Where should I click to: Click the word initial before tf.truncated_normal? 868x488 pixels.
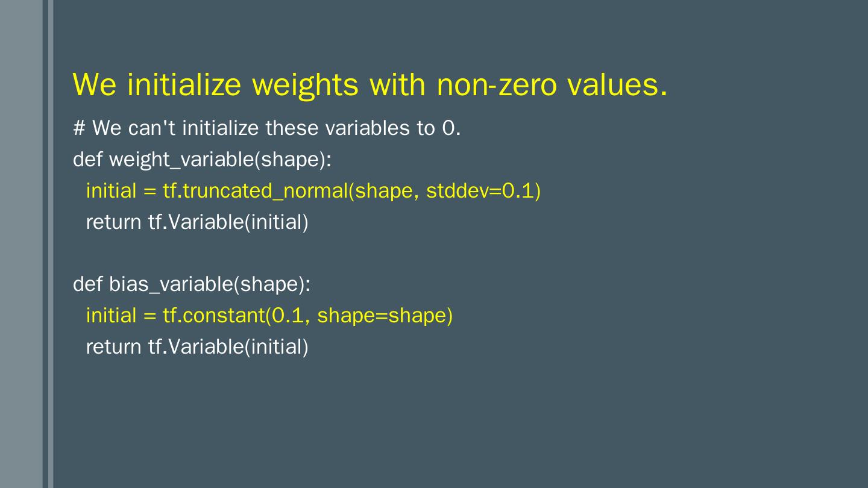(112, 191)
